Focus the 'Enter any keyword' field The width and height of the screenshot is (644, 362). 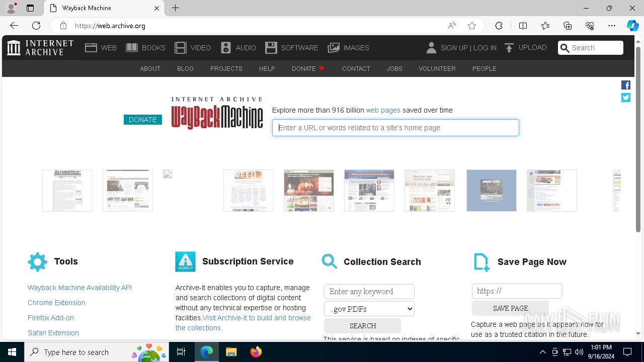pos(369,292)
